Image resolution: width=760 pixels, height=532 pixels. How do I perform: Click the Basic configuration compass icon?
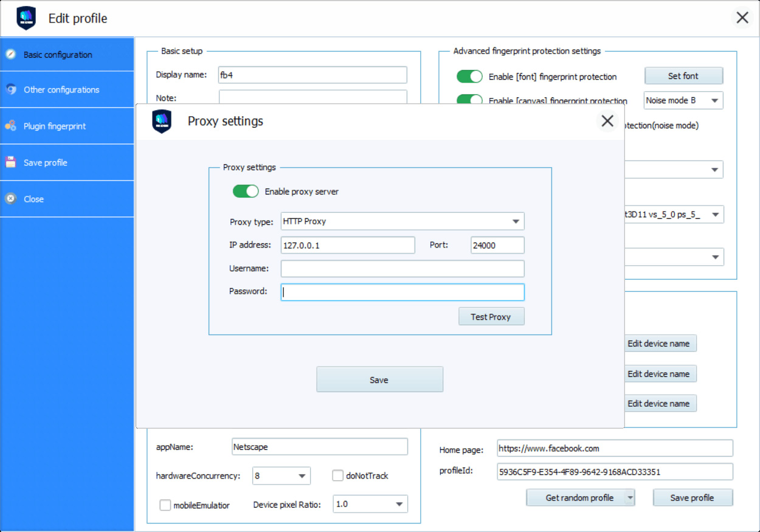tap(10, 54)
